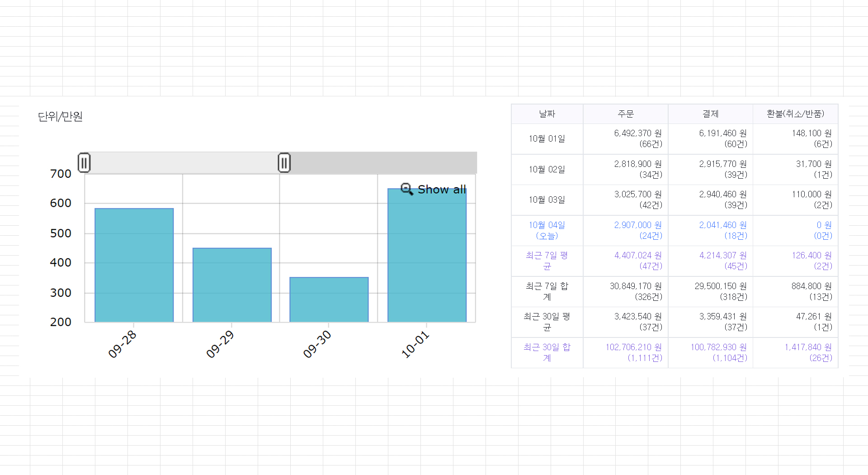Image resolution: width=868 pixels, height=475 pixels.
Task: Click today's order amount 2,907,000 원
Action: 638,225
